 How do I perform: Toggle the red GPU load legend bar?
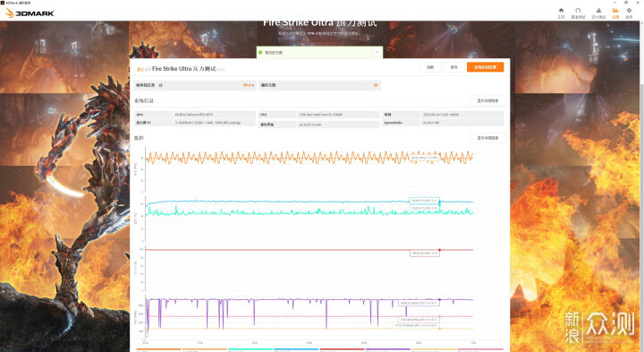pyautogui.click(x=342, y=349)
